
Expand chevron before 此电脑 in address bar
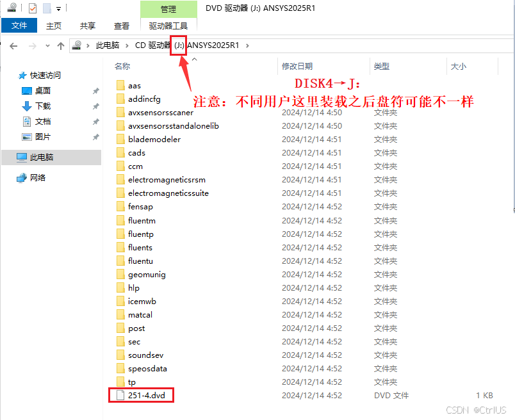88,45
